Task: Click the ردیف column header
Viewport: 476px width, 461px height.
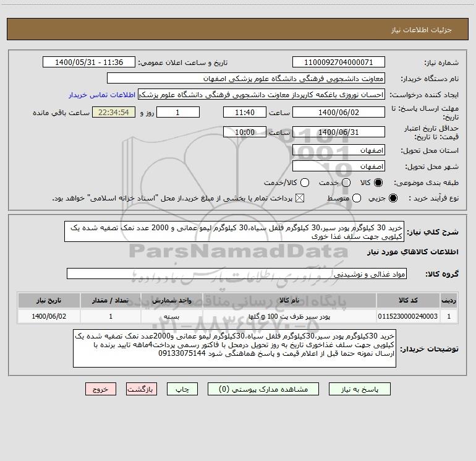Action: pyautogui.click(x=449, y=301)
